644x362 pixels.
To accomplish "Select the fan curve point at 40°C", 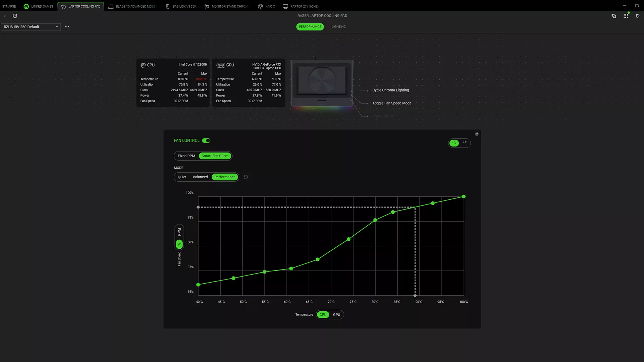I will pyautogui.click(x=198, y=285).
